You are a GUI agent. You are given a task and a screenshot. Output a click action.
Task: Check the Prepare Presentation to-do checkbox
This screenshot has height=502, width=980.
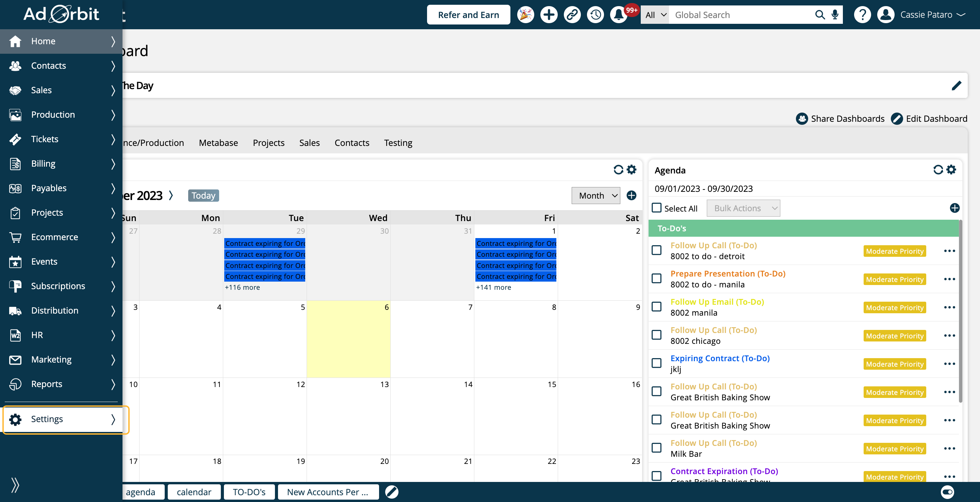(x=657, y=279)
